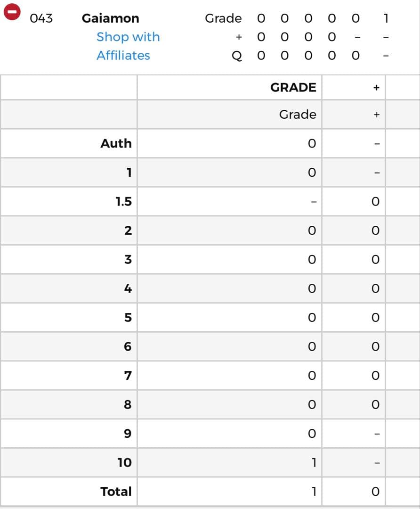This screenshot has width=420, height=509.
Task: Click the plus total value in Total row
Action: 375,492
